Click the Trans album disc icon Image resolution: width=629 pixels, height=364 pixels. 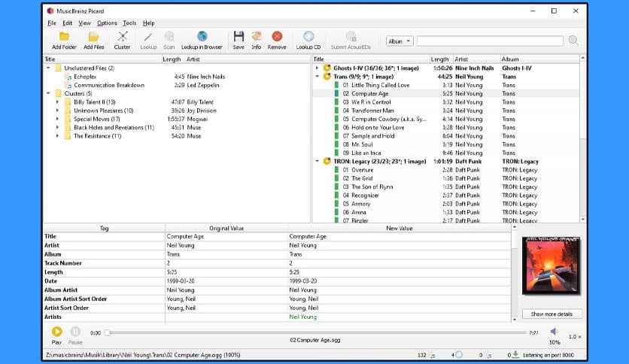327,77
